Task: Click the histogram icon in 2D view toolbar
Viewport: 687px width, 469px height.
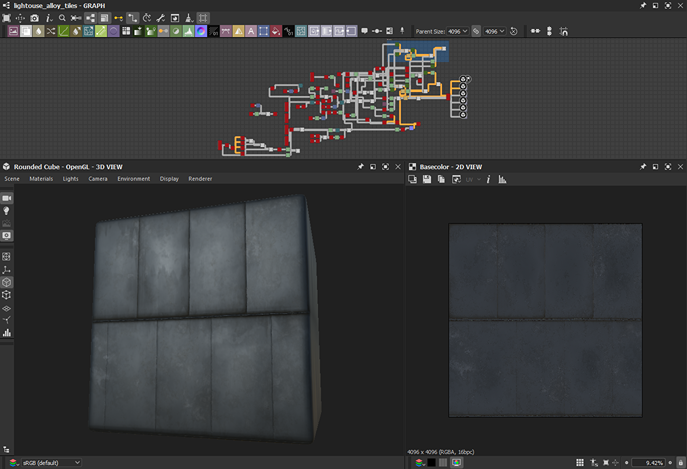Action: click(502, 179)
